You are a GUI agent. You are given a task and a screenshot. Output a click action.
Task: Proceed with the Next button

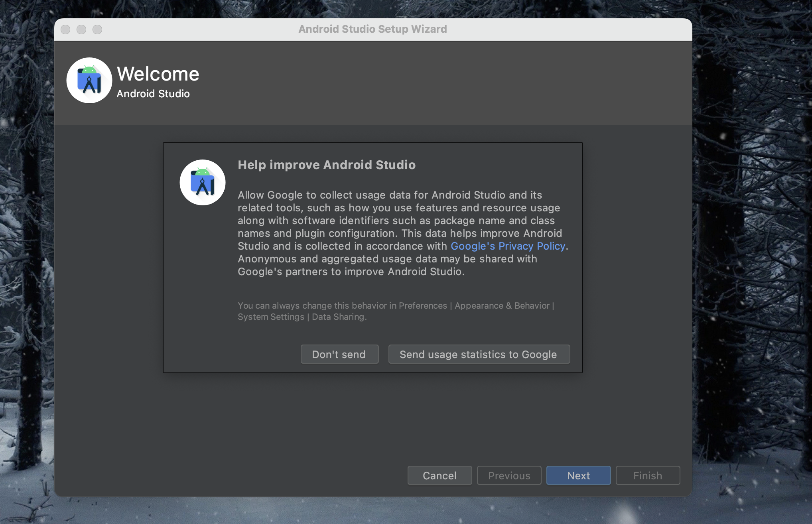point(578,475)
